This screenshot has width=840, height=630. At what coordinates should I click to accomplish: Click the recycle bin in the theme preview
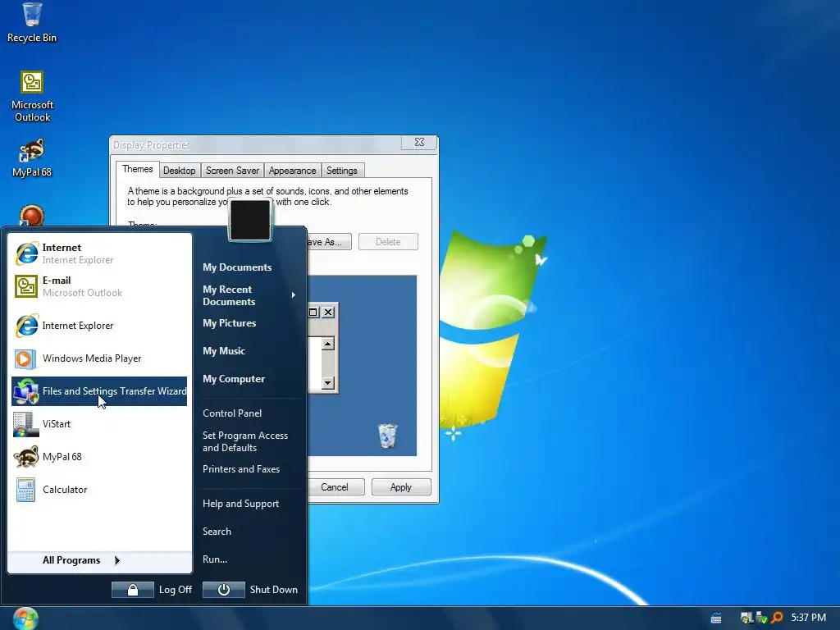pyautogui.click(x=387, y=436)
